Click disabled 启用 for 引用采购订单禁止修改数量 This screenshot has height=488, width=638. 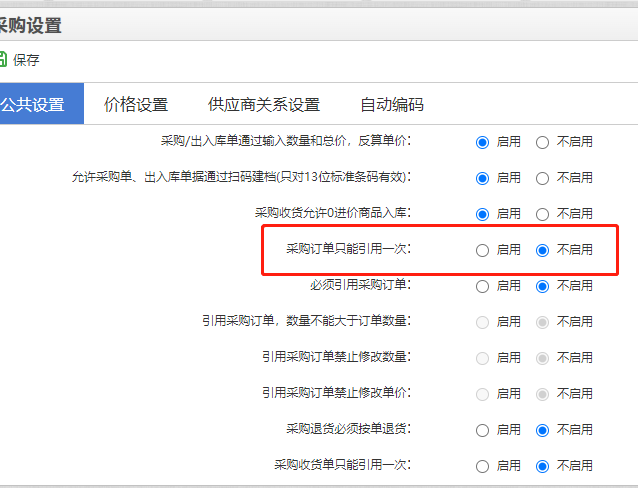(483, 358)
